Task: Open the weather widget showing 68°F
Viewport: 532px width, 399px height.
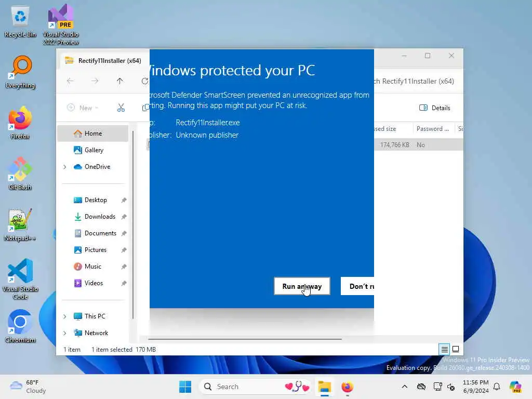Action: (29, 387)
